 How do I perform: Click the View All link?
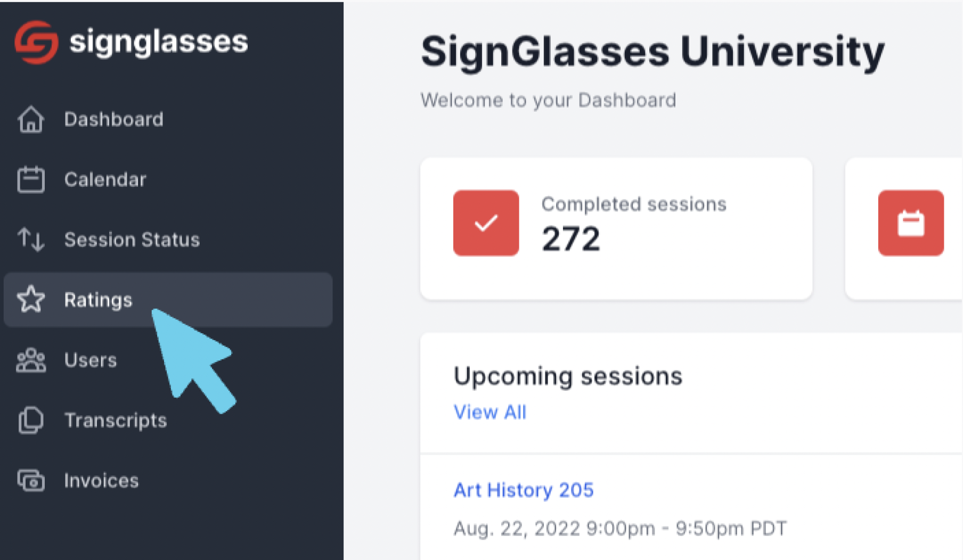489,412
